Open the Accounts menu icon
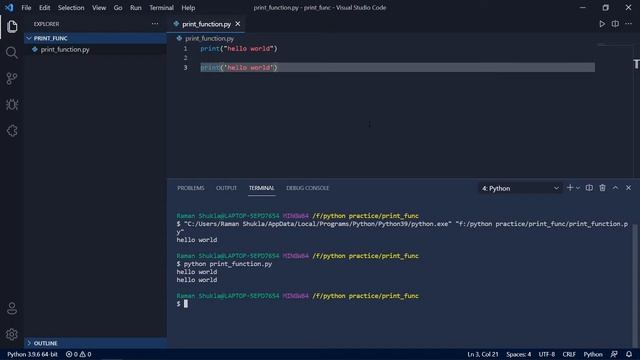This screenshot has width=640, height=360. [x=12, y=309]
